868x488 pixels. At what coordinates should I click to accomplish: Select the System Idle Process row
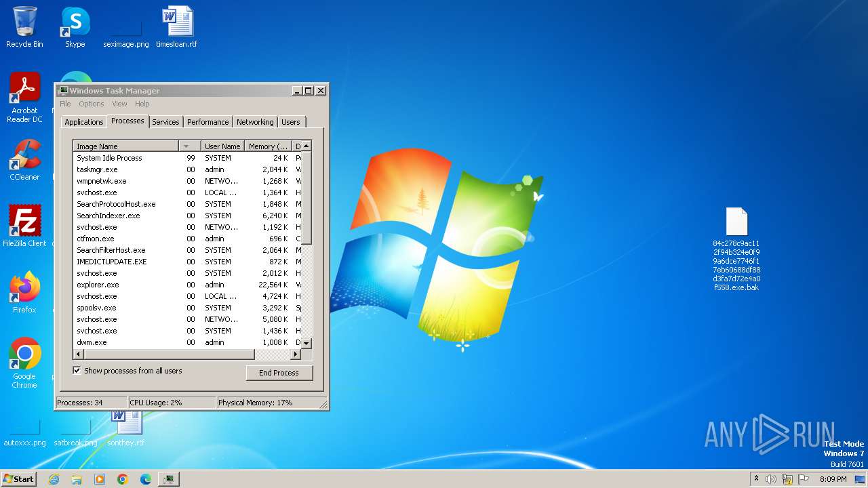coord(187,158)
